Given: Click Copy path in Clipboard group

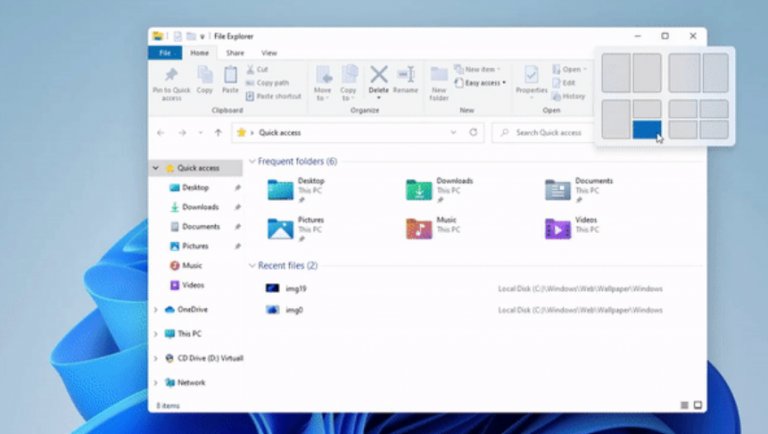Looking at the screenshot, I should pyautogui.click(x=267, y=83).
